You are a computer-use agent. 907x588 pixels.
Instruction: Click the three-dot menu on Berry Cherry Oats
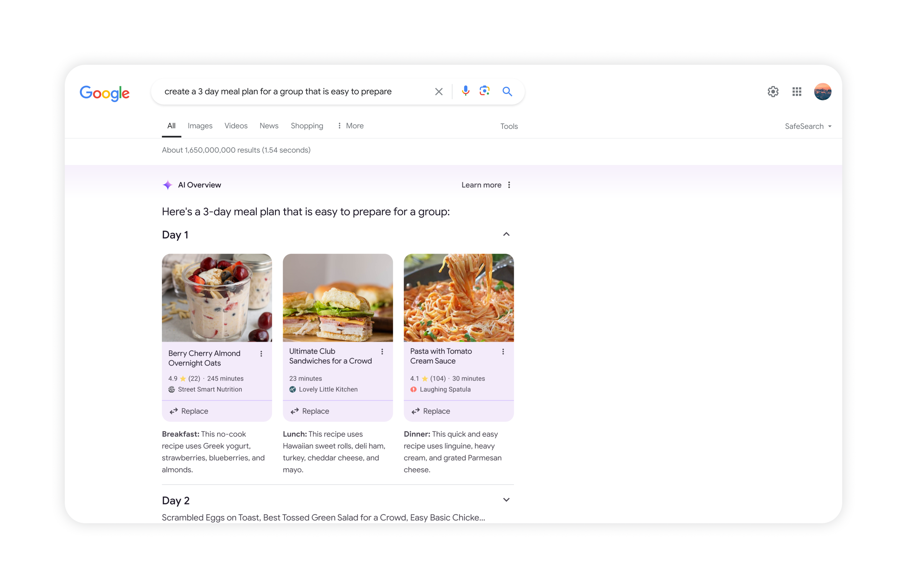coord(261,352)
